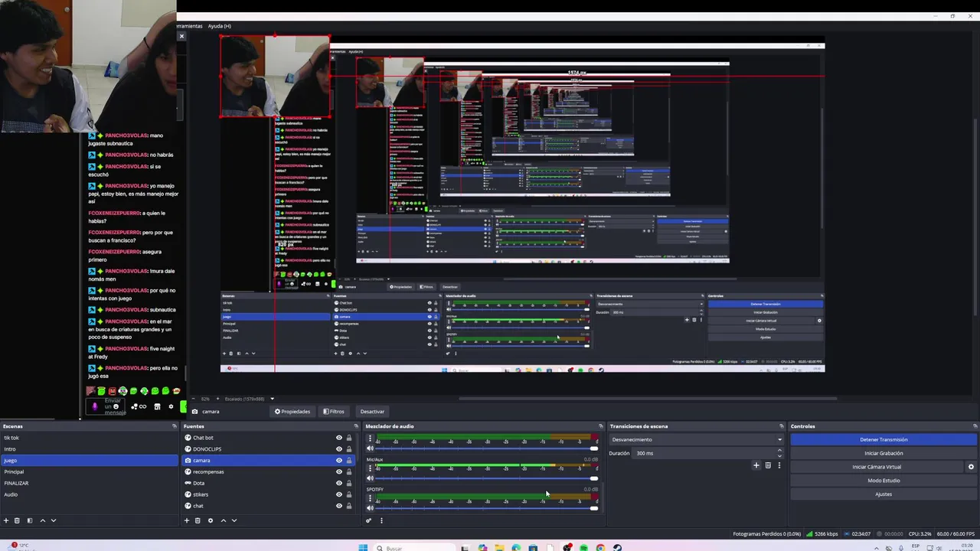Image resolution: width=980 pixels, height=551 pixels.
Task: Move source up in Fuentes toolbar
Action: point(223,520)
